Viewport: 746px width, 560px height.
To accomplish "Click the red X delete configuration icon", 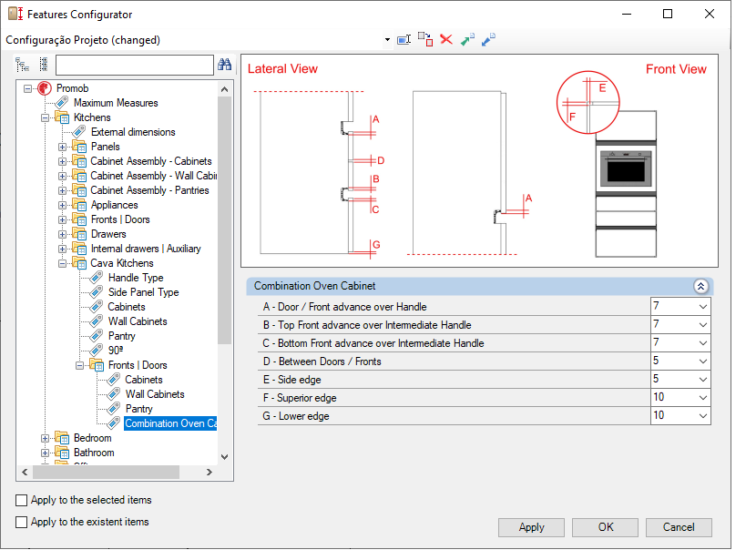I will 445,39.
